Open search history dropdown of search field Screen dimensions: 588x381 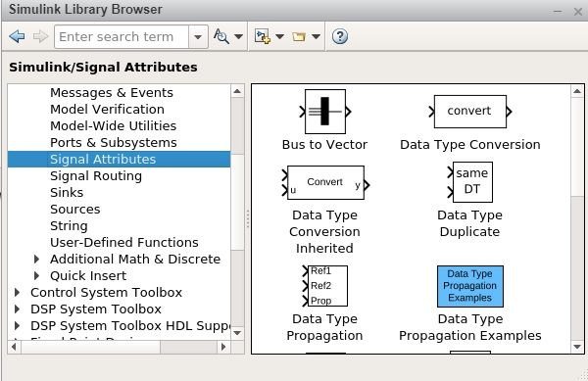point(198,36)
